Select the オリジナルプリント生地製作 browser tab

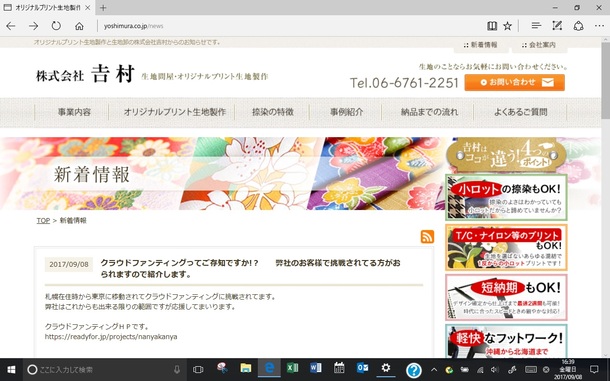(47, 7)
